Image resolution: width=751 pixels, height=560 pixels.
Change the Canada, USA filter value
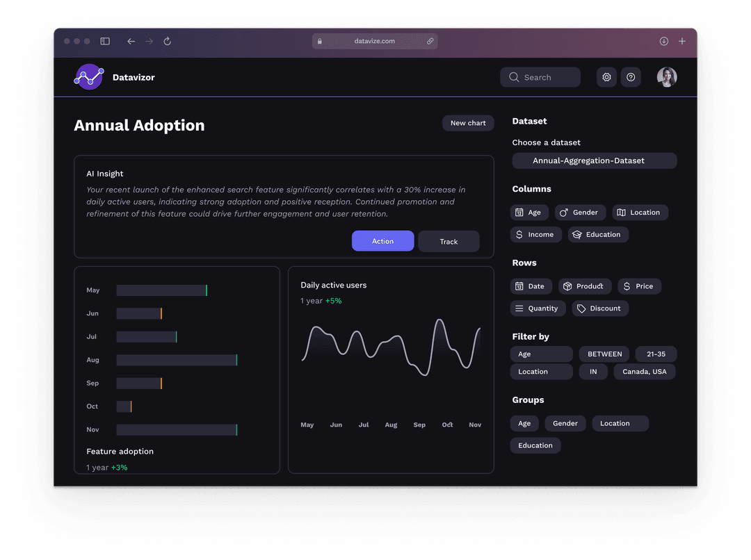click(x=644, y=372)
